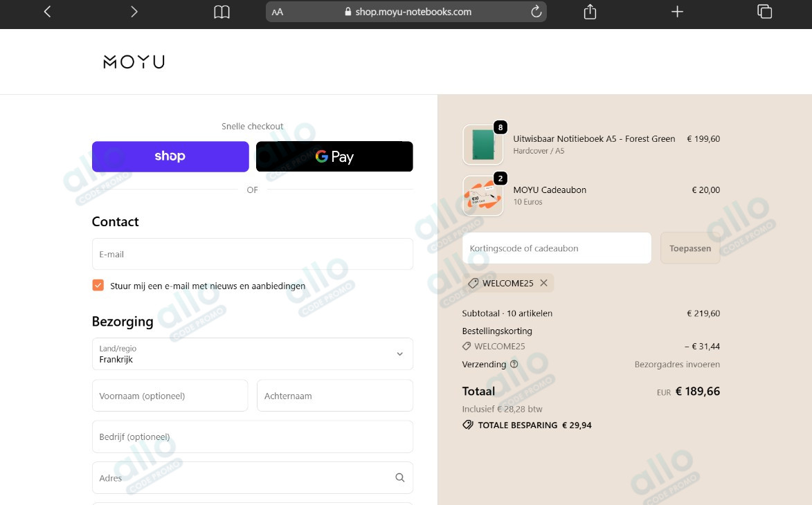
Task: Toggle the AA page display options
Action: point(277,11)
